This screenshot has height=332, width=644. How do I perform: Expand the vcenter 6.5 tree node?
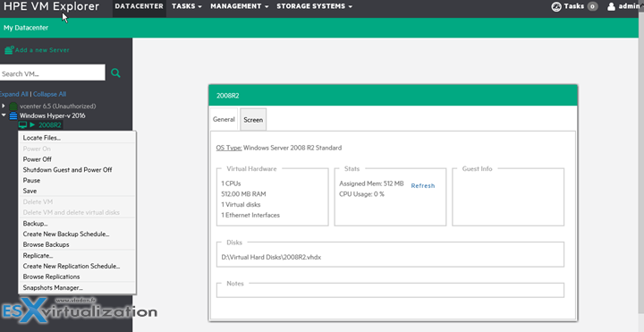click(x=4, y=106)
